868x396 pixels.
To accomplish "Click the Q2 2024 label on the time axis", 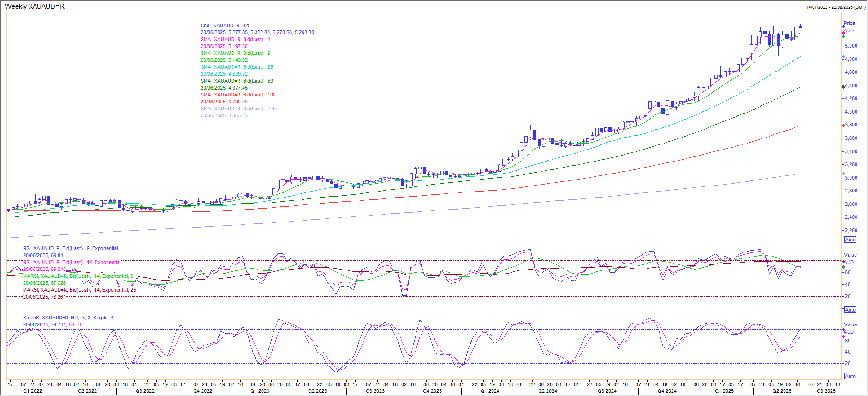I will click(x=547, y=391).
